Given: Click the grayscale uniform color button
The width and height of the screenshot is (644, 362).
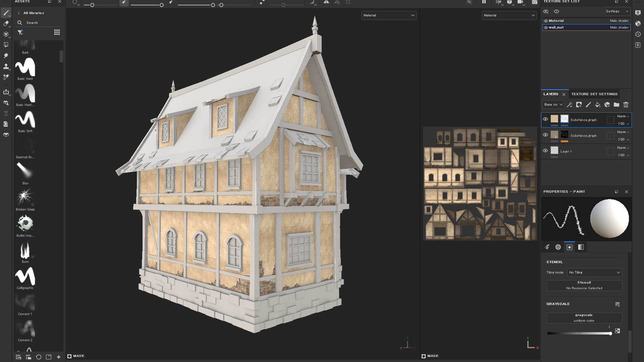Looking at the screenshot, I should tap(584, 318).
